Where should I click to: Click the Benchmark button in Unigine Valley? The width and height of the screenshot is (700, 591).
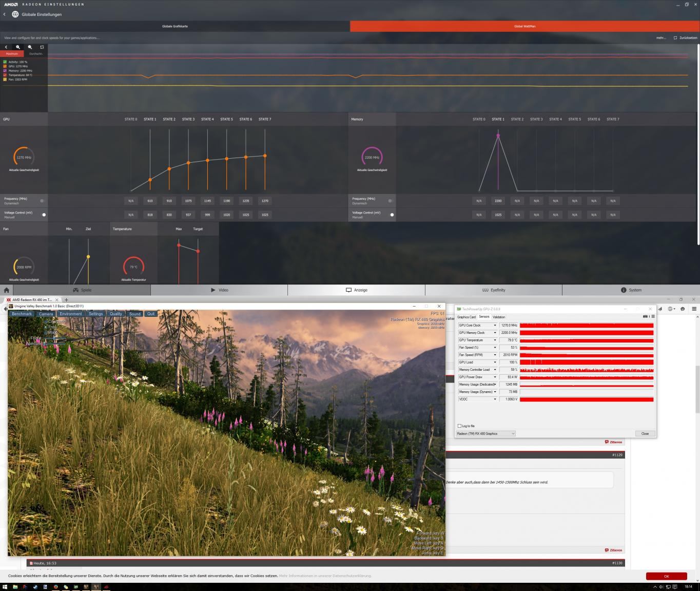22,314
